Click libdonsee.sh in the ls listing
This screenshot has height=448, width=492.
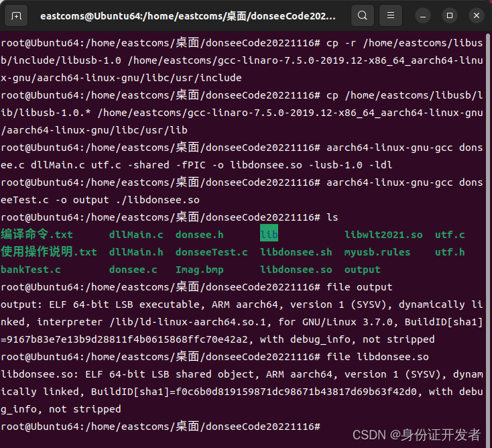[x=296, y=252]
